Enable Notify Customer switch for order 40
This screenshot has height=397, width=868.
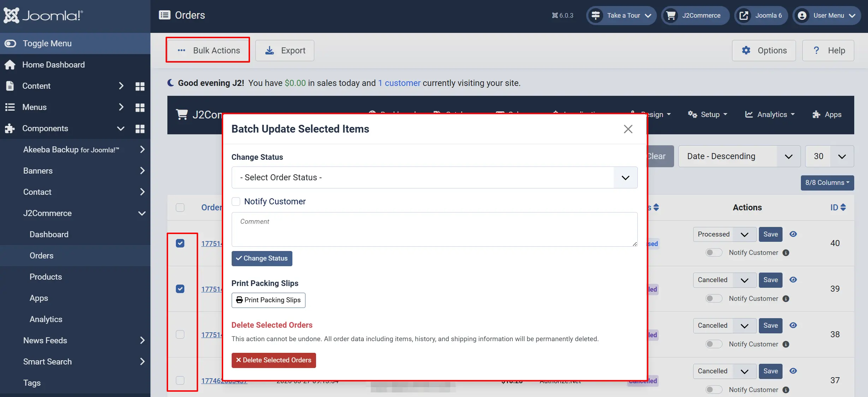[x=714, y=253]
